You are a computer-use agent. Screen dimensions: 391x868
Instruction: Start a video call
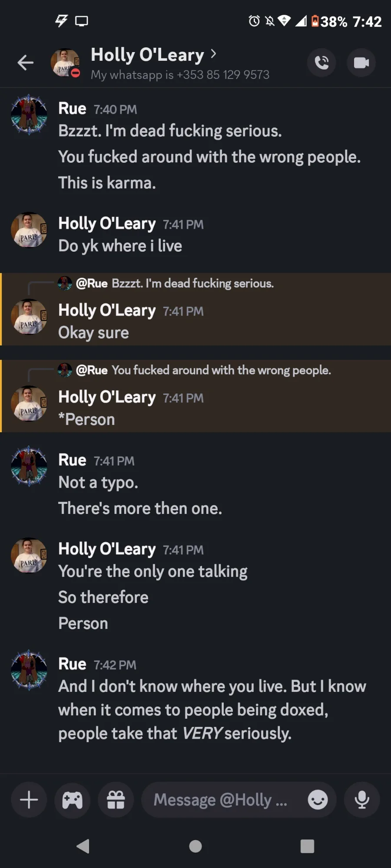click(361, 62)
